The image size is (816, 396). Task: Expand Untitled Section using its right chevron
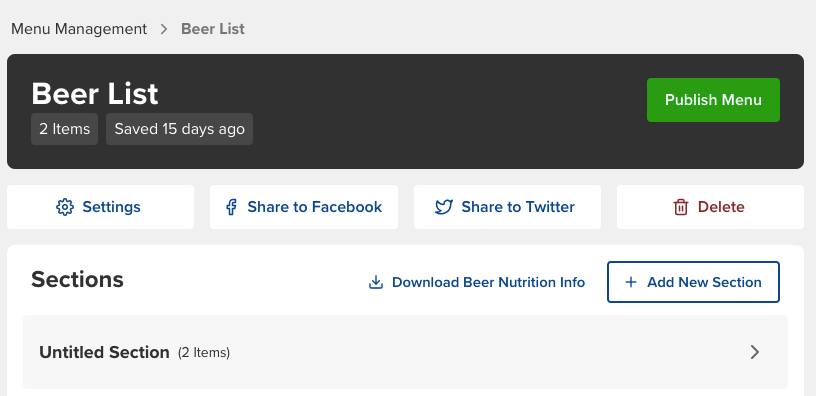(755, 352)
